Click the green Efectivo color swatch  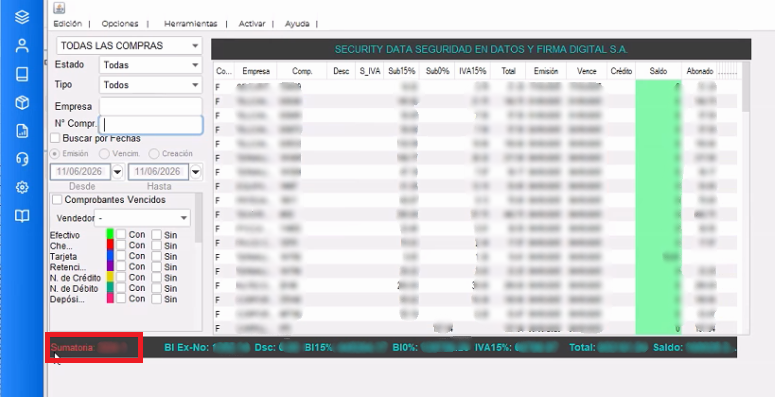pos(110,234)
